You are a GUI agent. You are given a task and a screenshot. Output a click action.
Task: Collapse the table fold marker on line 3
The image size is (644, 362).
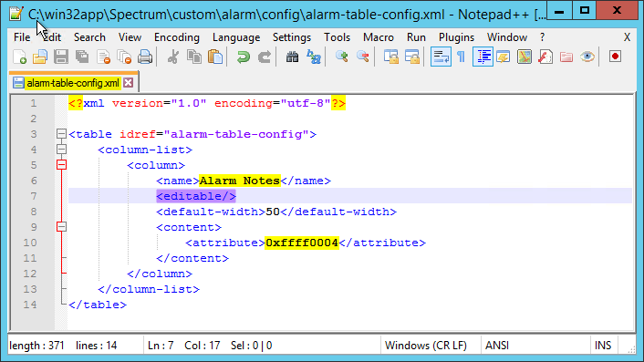tap(61, 134)
